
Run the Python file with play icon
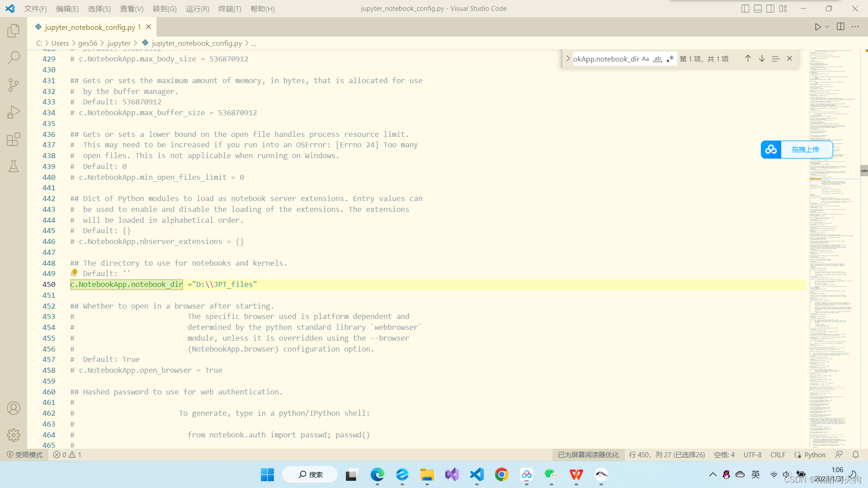click(817, 27)
